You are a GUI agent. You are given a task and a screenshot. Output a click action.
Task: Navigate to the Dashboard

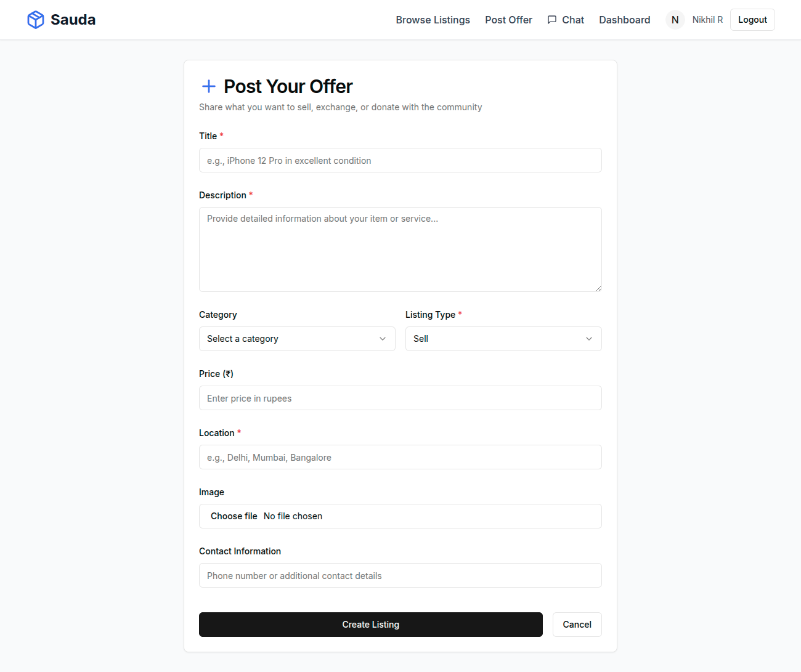(x=624, y=20)
